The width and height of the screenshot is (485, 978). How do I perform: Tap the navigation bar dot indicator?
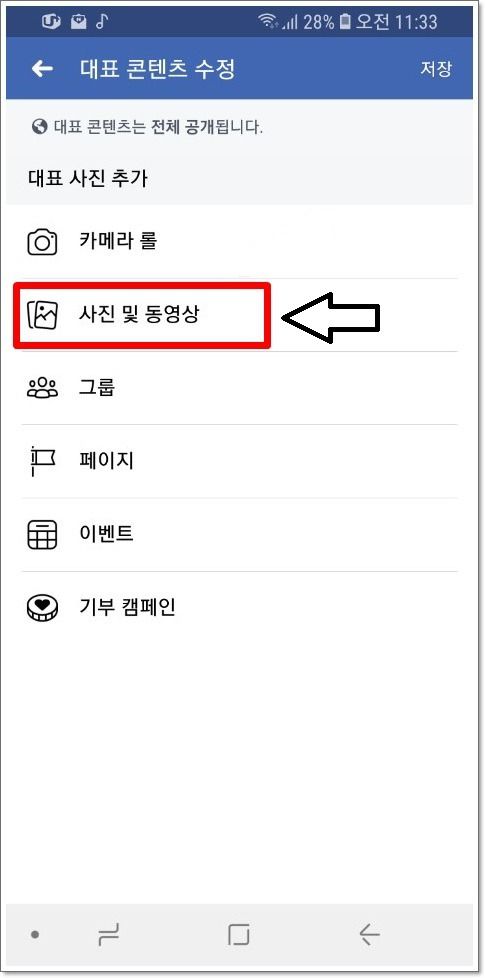tap(36, 934)
